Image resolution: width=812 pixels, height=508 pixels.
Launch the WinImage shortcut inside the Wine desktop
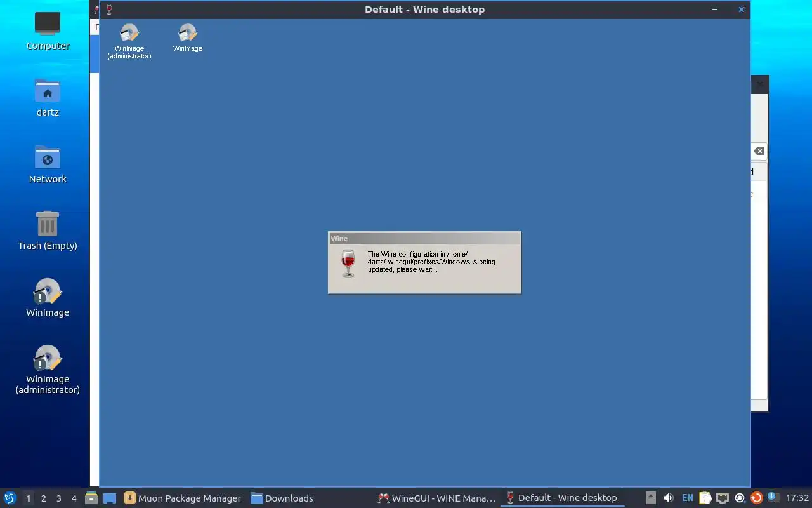(188, 38)
